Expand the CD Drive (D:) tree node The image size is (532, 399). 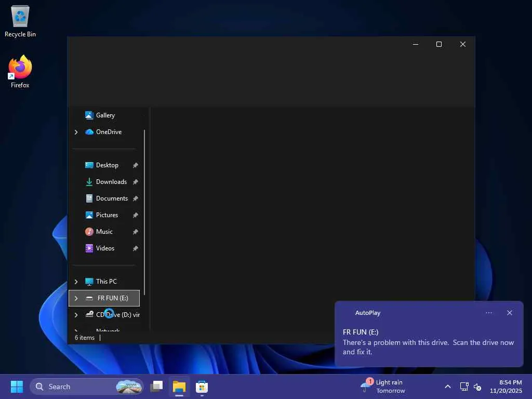pyautogui.click(x=76, y=315)
